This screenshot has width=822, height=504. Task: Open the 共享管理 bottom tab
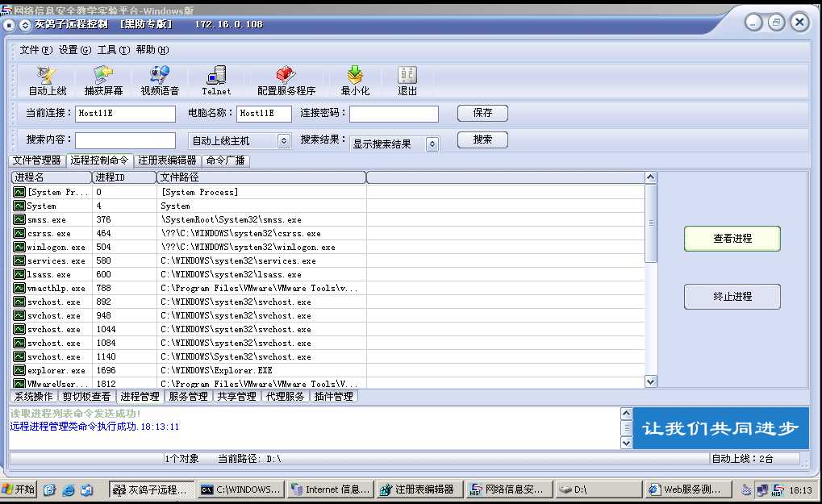(x=236, y=397)
